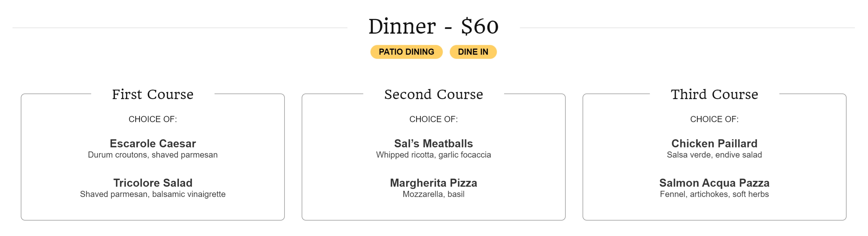Screen dimensions: 868x236
Task: Pick the Chicken Paillard entry
Action: click(x=714, y=144)
